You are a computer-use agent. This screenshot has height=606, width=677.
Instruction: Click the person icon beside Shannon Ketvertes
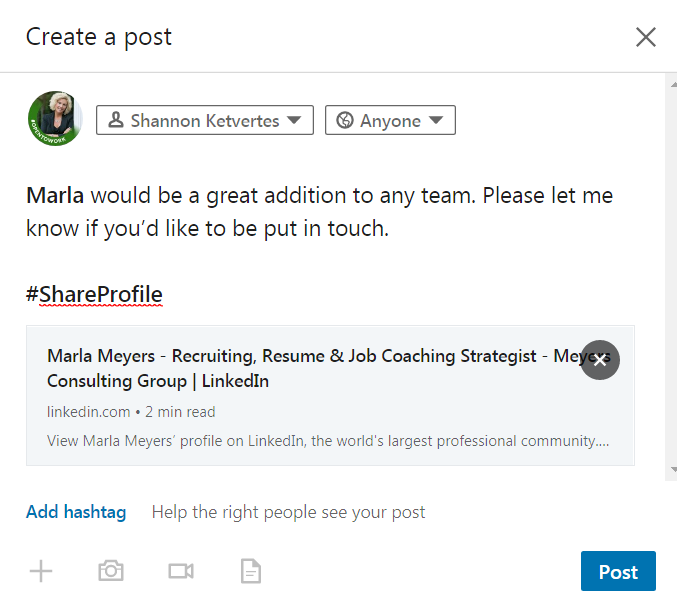(116, 120)
